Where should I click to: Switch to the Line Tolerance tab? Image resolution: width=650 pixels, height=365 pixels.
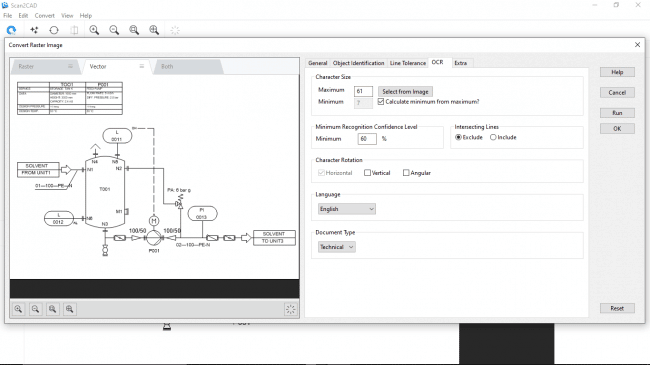pos(407,63)
